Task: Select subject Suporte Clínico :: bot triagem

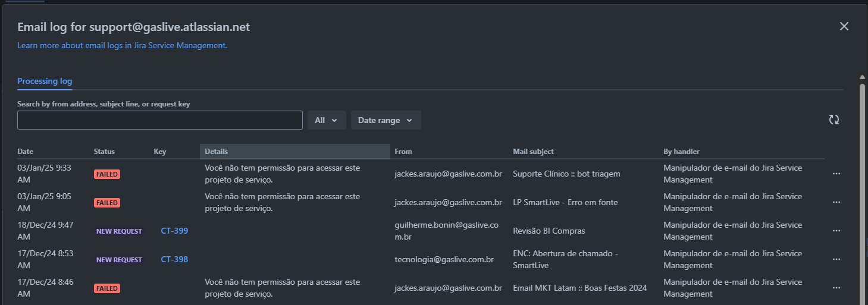Action: 566,174
